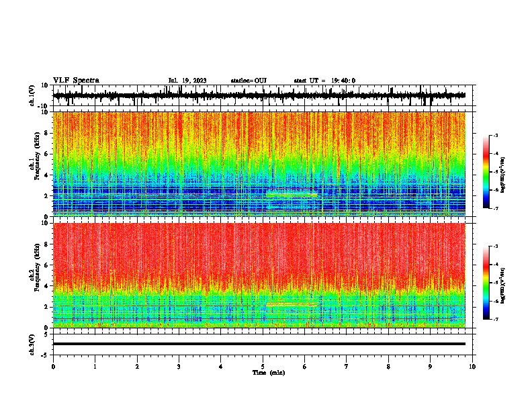The image size is (532, 411).
Task: Click the "start UT = 19:40: 0" text
Action: click(x=324, y=81)
